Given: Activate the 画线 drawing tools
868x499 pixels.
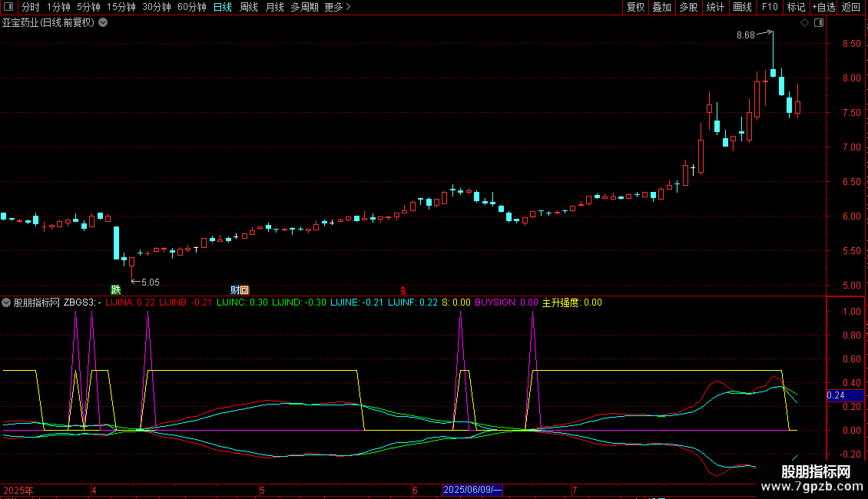Looking at the screenshot, I should (x=742, y=7).
